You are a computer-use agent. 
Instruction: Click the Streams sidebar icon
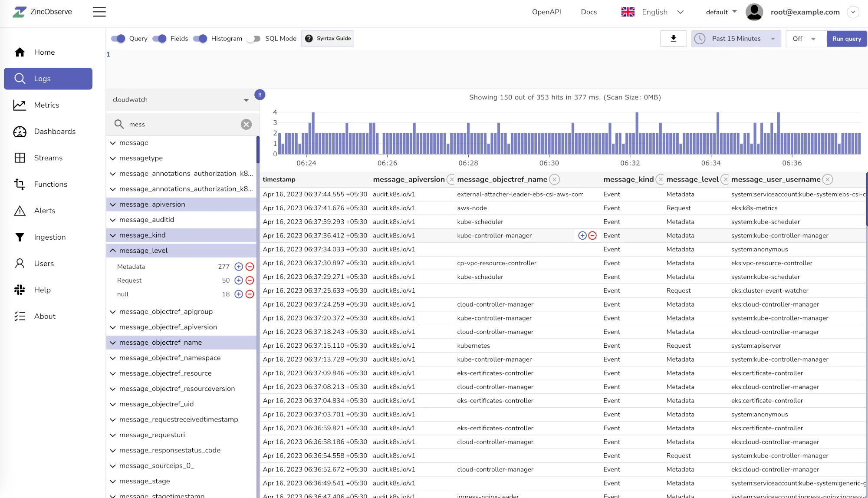coord(20,158)
